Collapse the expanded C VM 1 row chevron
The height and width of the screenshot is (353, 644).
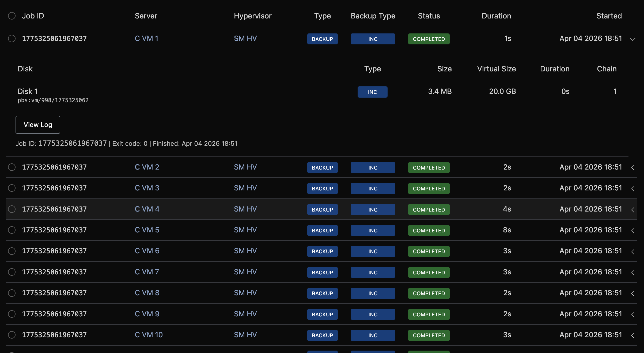(632, 39)
